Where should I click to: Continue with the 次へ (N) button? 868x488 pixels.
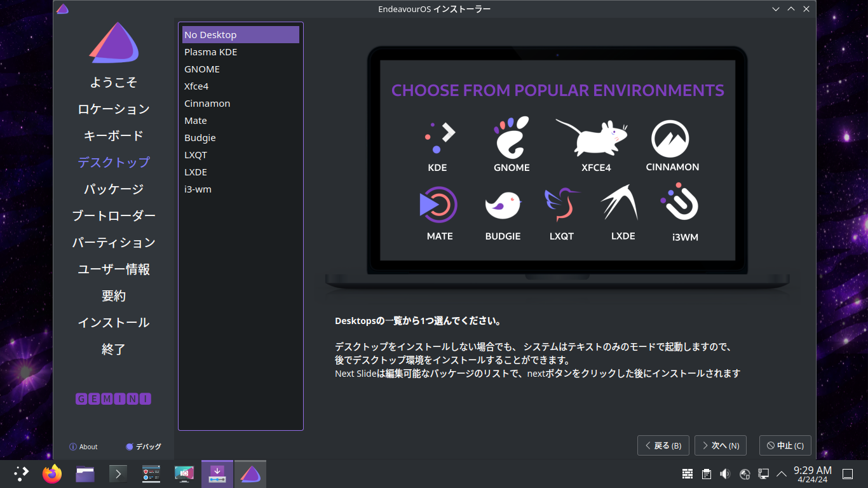(721, 445)
